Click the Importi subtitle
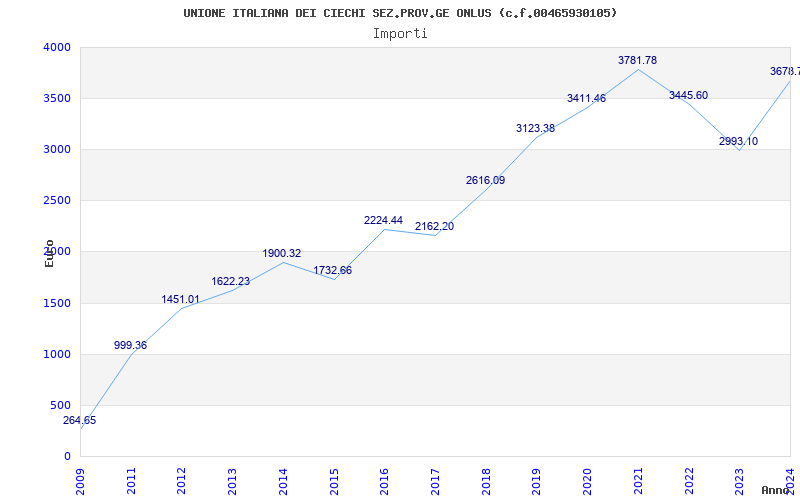 coord(400,34)
